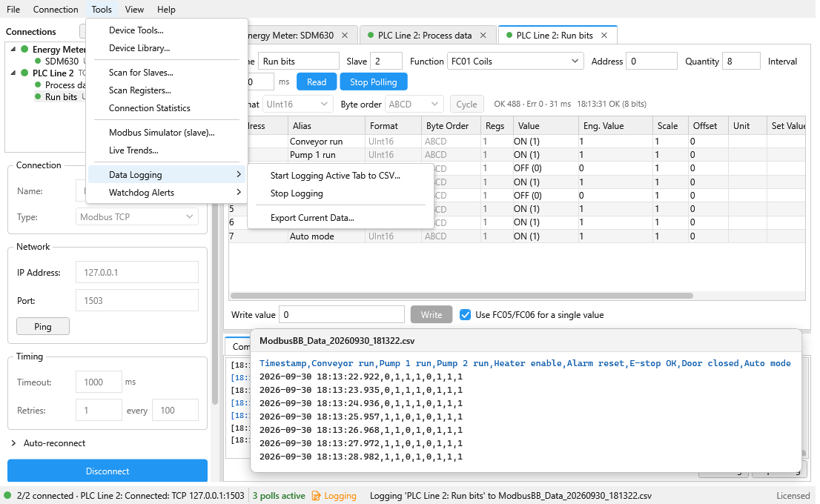Select SDM630 in the connections tree
The height and width of the screenshot is (504, 820).
tap(62, 62)
